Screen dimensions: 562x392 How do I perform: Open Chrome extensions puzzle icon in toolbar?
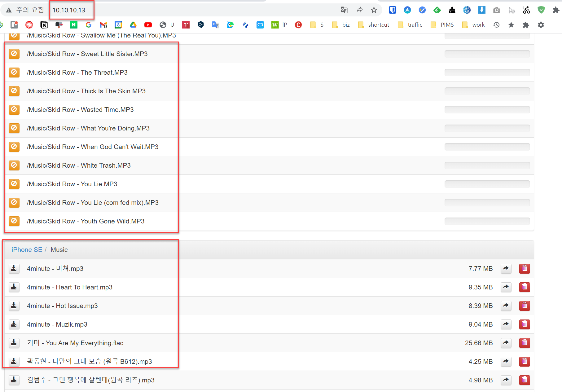(556, 10)
